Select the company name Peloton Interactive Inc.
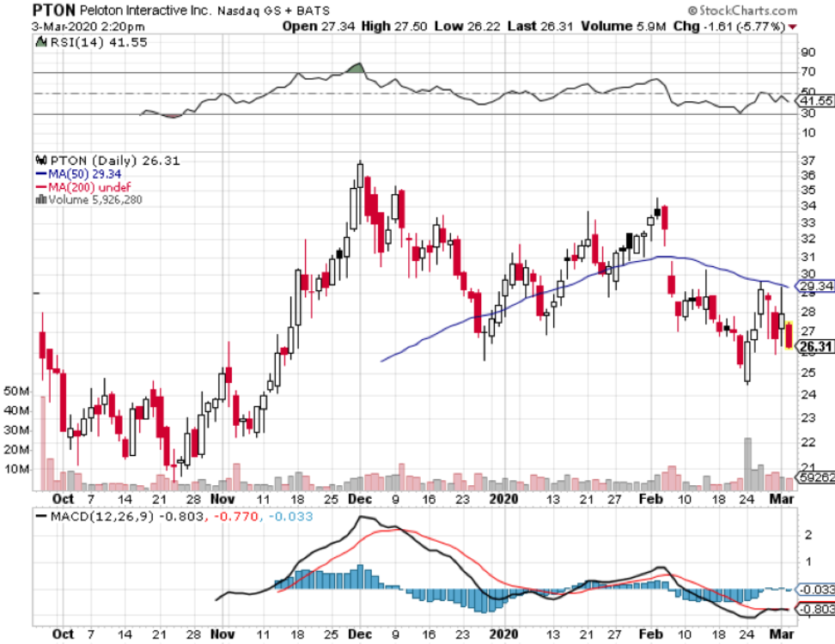835x644 pixels. pos(146,10)
